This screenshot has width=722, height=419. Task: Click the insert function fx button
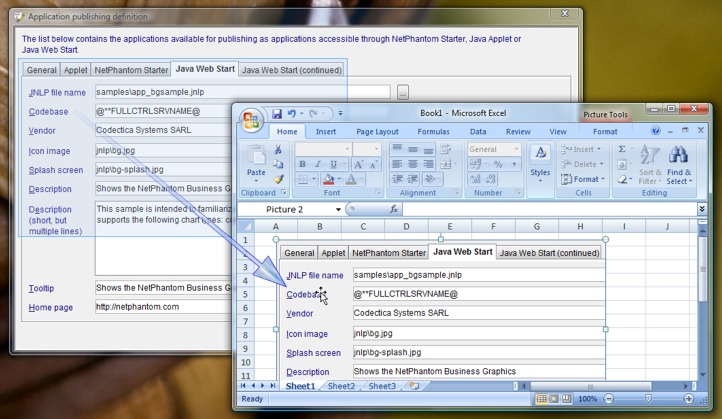(x=394, y=210)
